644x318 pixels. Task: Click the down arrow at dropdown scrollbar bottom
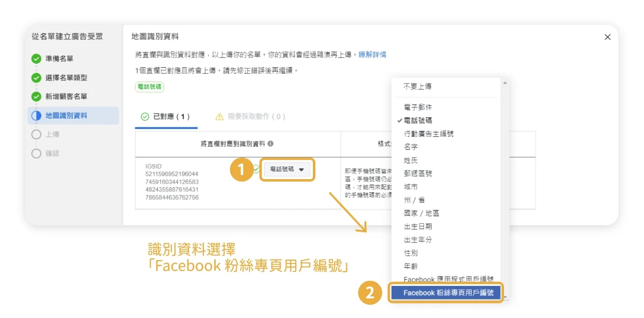pos(505,297)
